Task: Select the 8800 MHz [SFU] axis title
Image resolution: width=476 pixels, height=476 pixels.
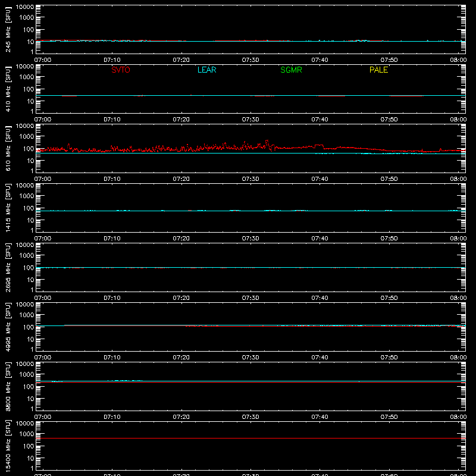Action: click(8, 386)
